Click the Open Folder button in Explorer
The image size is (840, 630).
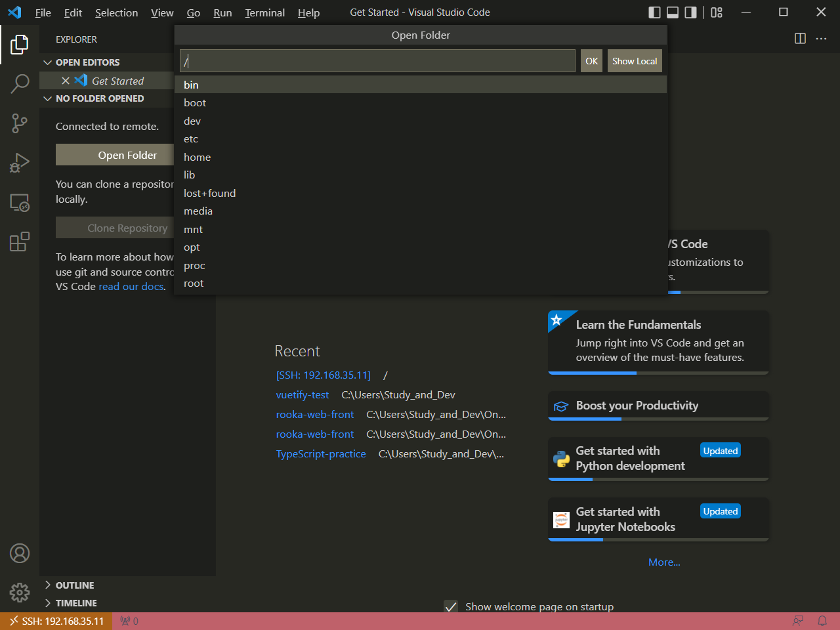coord(115,155)
